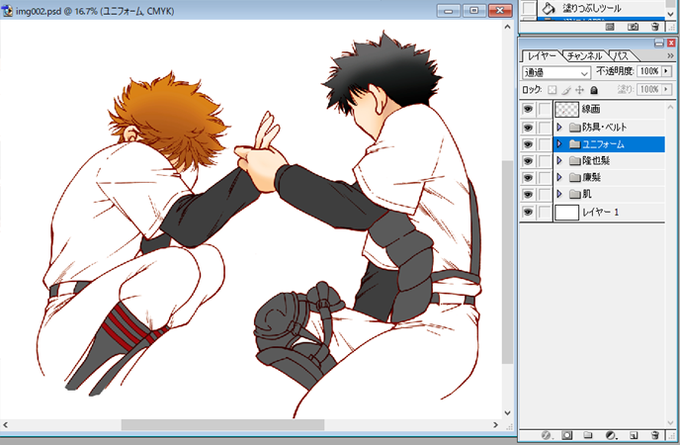Add layer mask to ユニフォーム
Image resolution: width=680 pixels, height=445 pixels.
567,435
